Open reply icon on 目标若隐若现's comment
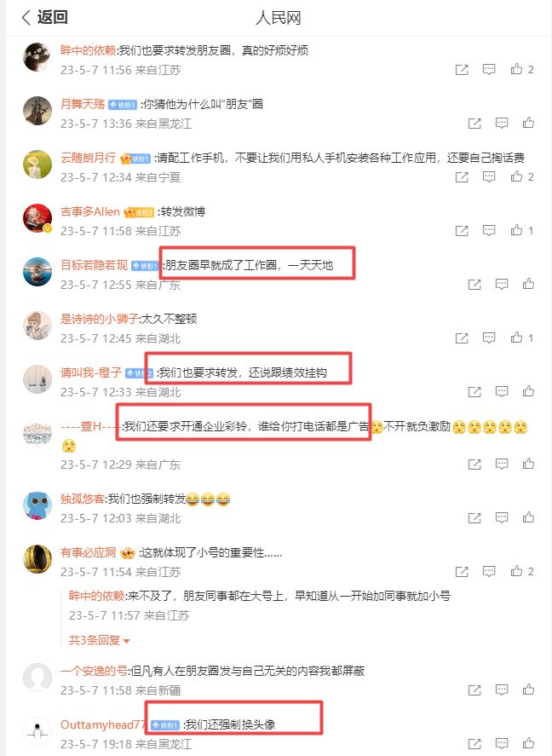552x756 pixels. pyautogui.click(x=502, y=284)
